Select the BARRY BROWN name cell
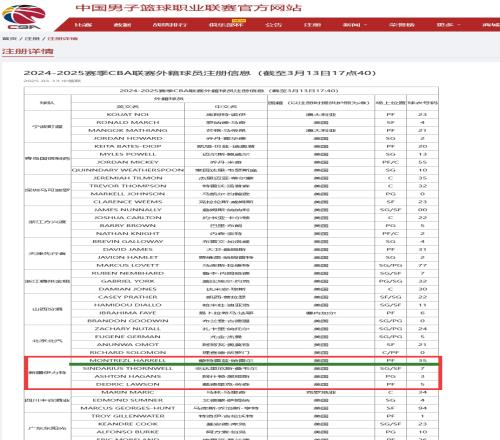The image size is (500, 440). pyautogui.click(x=128, y=226)
